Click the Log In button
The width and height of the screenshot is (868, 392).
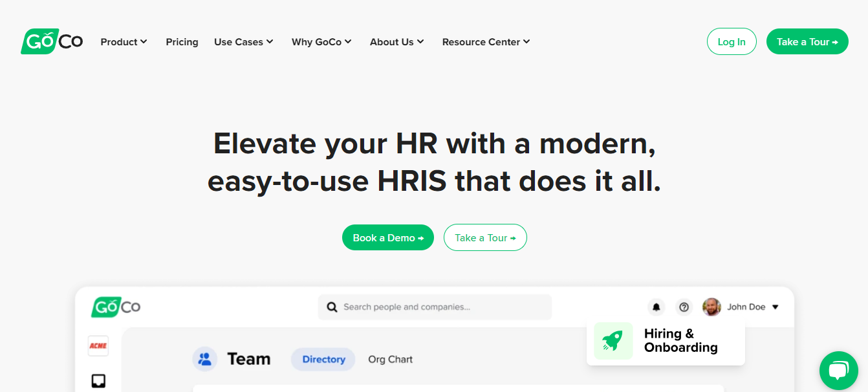tap(732, 41)
